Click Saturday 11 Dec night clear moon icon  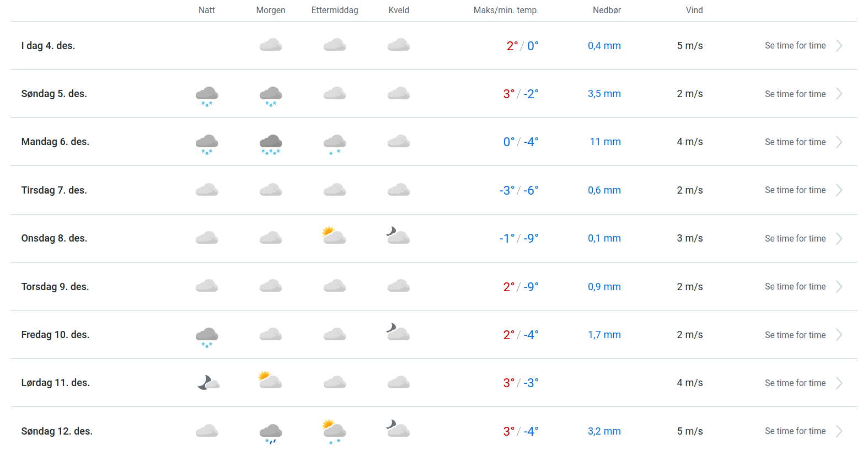[208, 382]
